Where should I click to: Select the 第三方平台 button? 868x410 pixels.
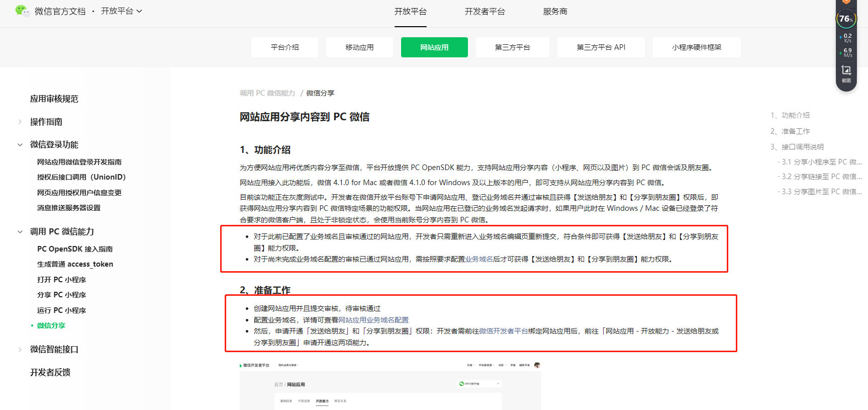[x=512, y=47]
